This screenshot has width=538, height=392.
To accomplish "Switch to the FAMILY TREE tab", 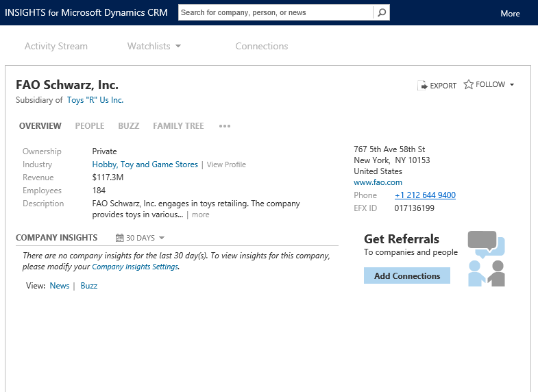I will (x=178, y=126).
